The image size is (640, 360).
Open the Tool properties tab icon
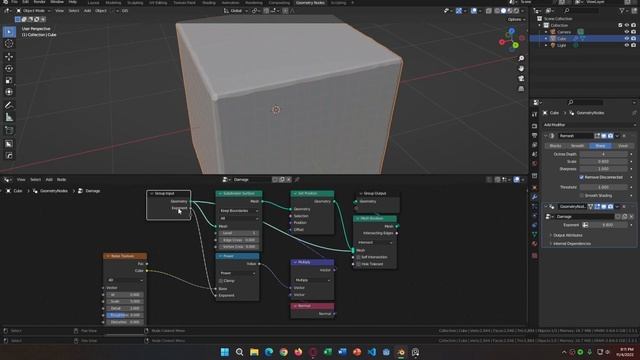pyautogui.click(x=535, y=115)
